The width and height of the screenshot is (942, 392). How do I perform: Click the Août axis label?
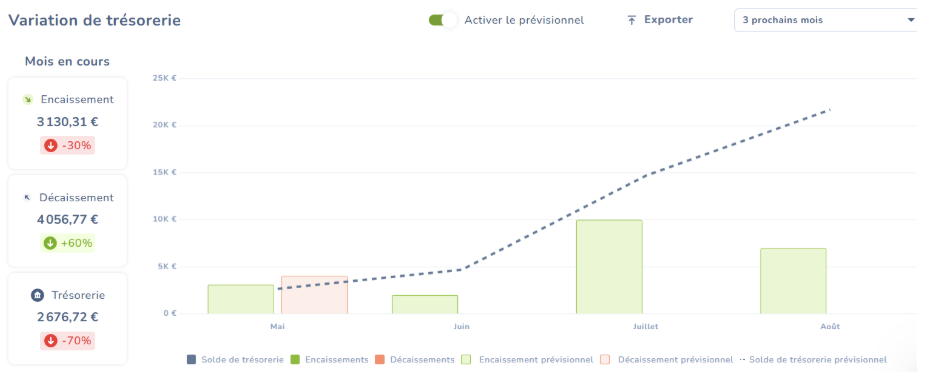[x=831, y=327]
